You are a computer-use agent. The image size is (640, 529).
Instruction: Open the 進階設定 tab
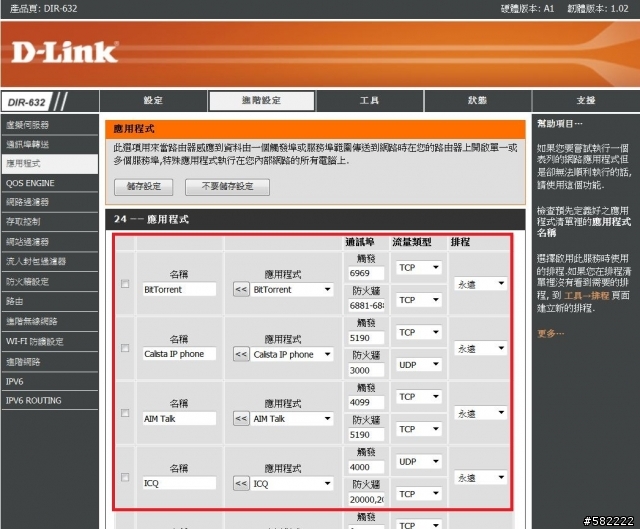[x=262, y=100]
